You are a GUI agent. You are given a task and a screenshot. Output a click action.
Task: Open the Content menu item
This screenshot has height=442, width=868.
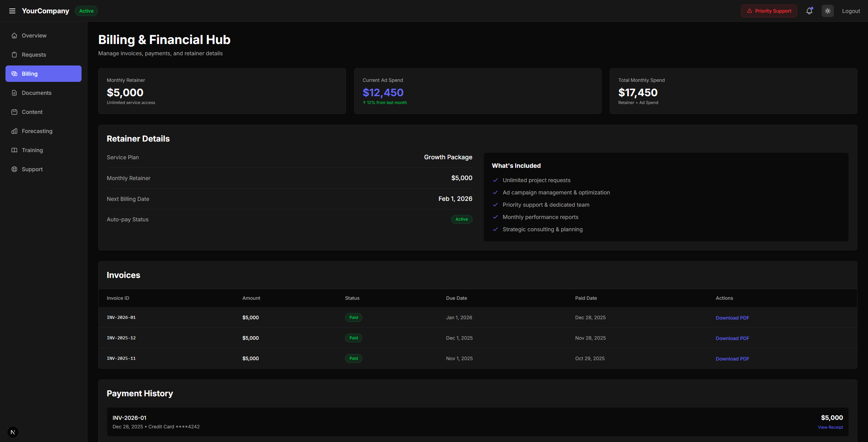click(32, 112)
